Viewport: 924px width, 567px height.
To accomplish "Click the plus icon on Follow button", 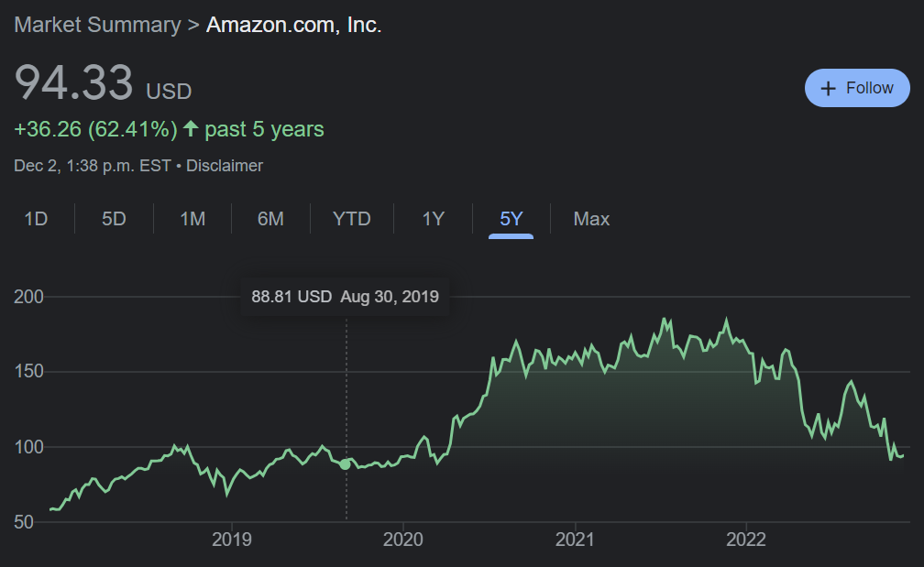I will pyautogui.click(x=828, y=88).
